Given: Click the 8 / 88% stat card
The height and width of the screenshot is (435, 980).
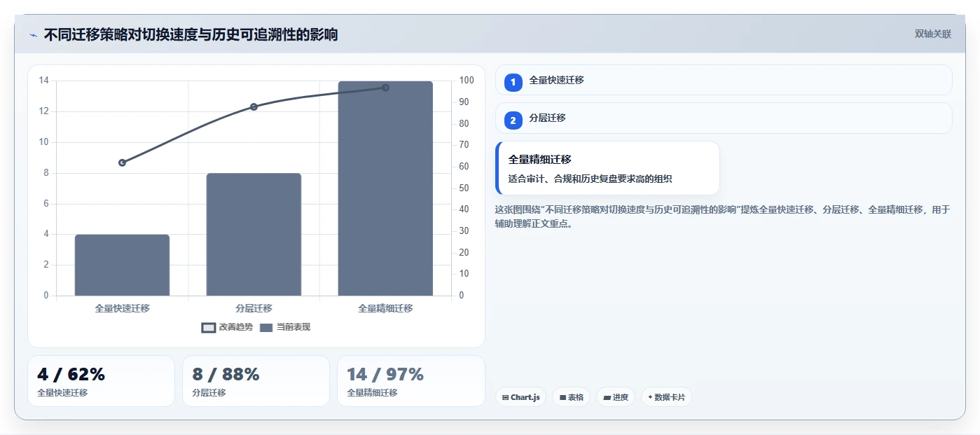Looking at the screenshot, I should [256, 381].
